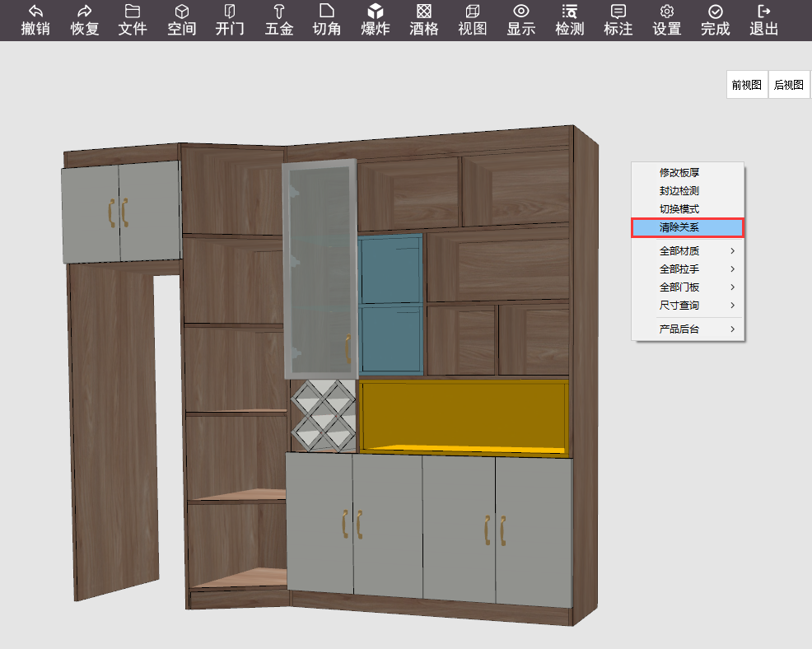Switch to 后视图 back view
Screen dimensions: 812x649
click(789, 85)
